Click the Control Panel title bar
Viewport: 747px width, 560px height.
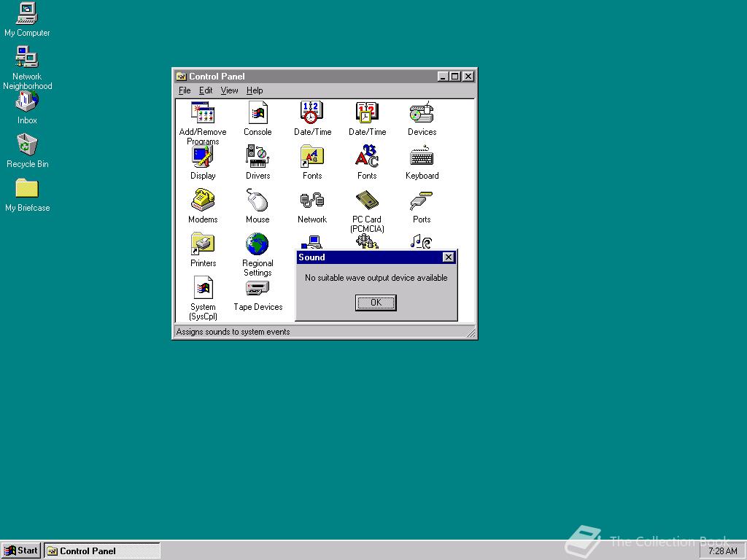[x=325, y=76]
